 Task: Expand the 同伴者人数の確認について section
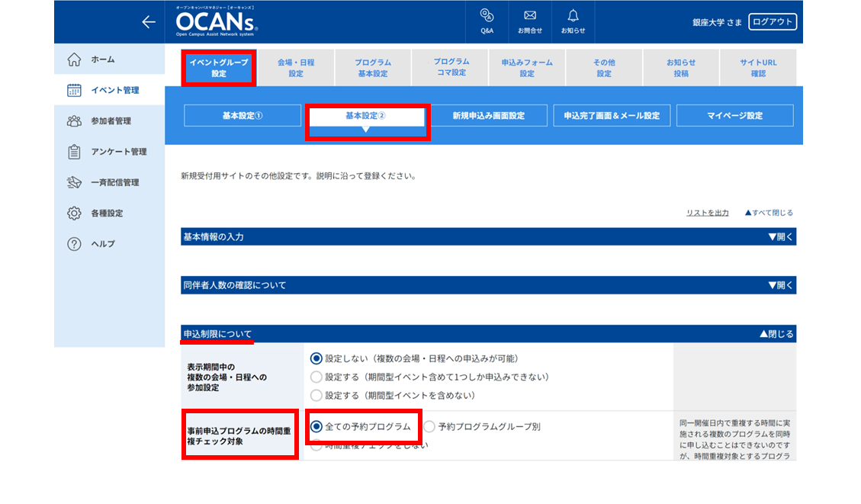click(x=780, y=285)
